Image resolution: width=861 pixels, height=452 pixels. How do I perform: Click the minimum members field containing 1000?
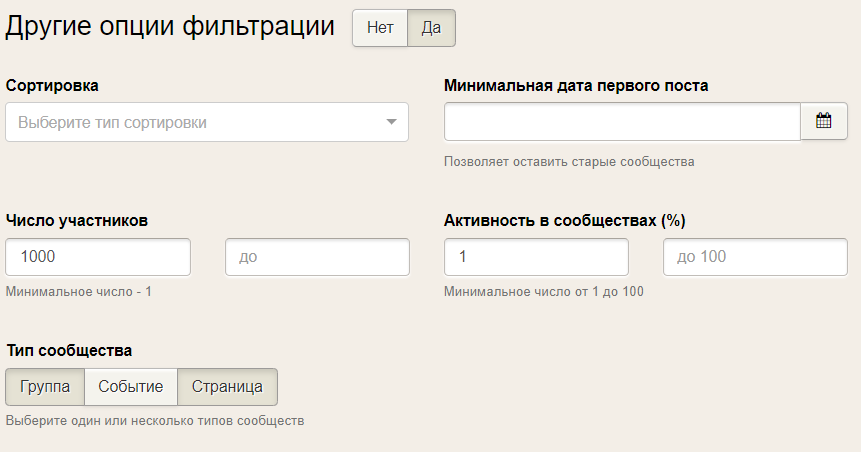[x=98, y=257]
